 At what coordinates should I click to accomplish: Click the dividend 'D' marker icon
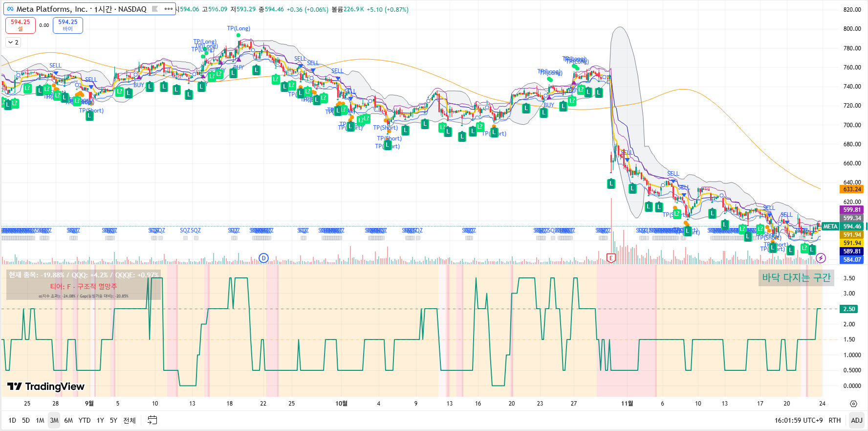(x=263, y=258)
